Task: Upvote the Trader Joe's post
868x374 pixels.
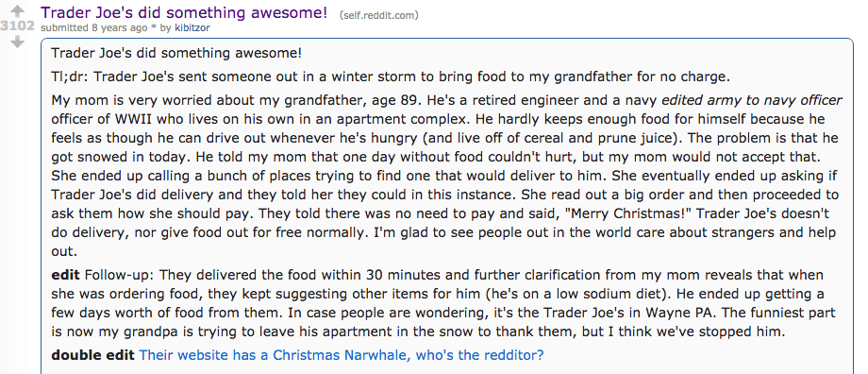Action: tap(18, 10)
